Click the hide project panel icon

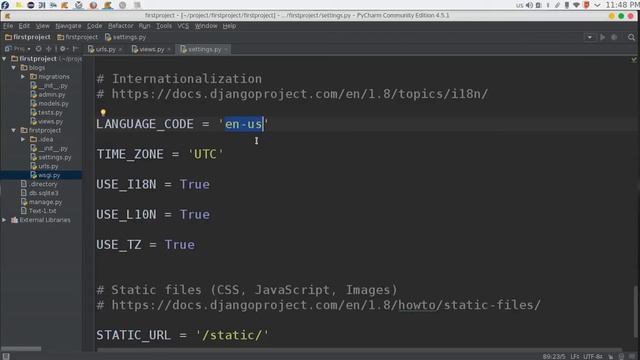75,49
